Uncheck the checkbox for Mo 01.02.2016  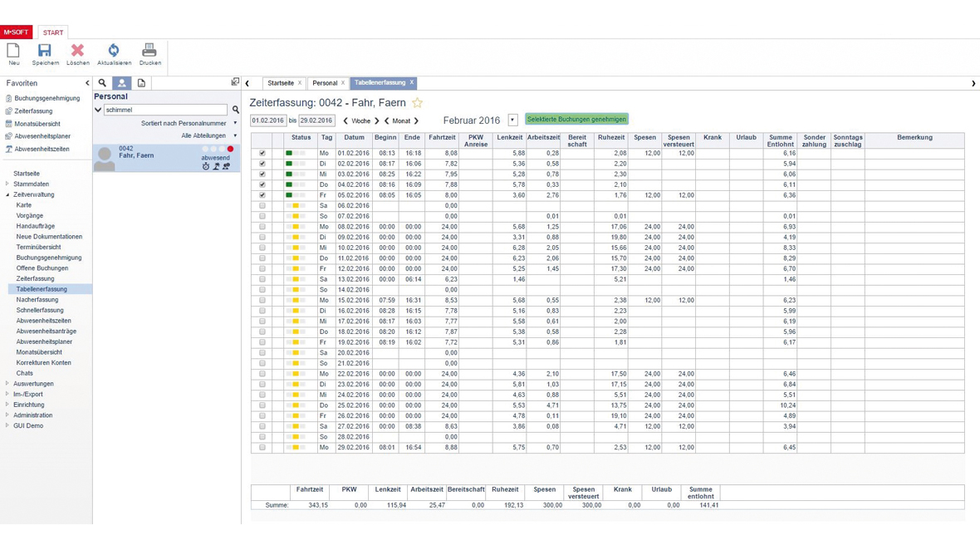262,154
